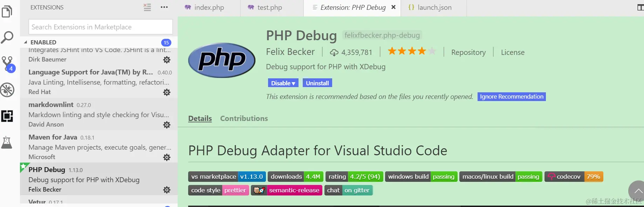The image size is (644, 207).
Task: Click the vs marketplace v1.13.0 badge
Action: [x=227, y=177]
